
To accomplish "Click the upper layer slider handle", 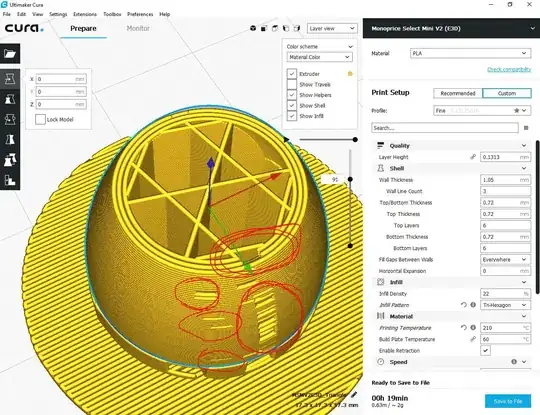I will coord(350,179).
